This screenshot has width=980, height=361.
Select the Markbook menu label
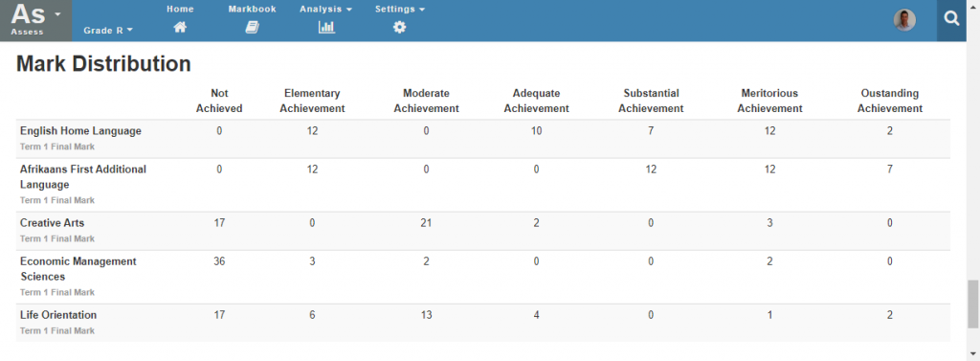[x=252, y=9]
